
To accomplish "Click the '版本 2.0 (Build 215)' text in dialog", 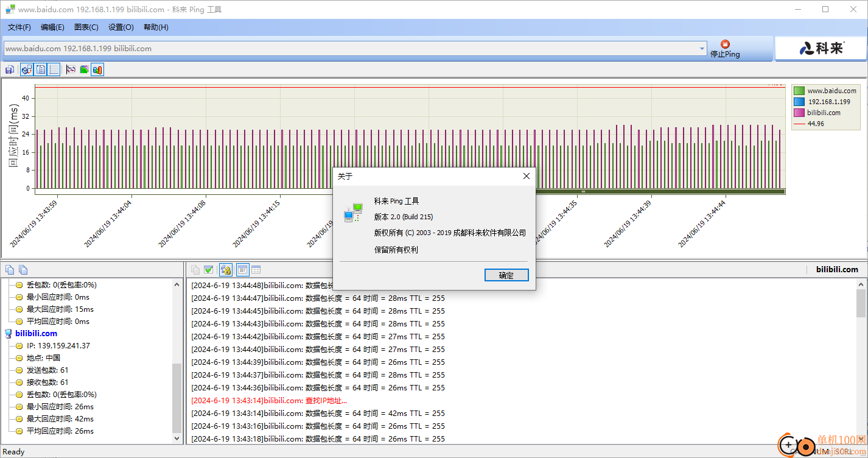I will [404, 217].
